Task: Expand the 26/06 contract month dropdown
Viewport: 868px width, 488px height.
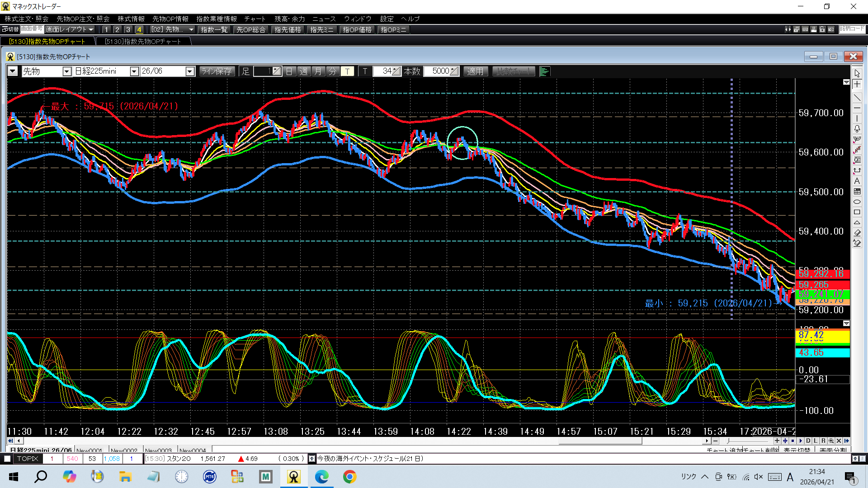Action: click(190, 71)
